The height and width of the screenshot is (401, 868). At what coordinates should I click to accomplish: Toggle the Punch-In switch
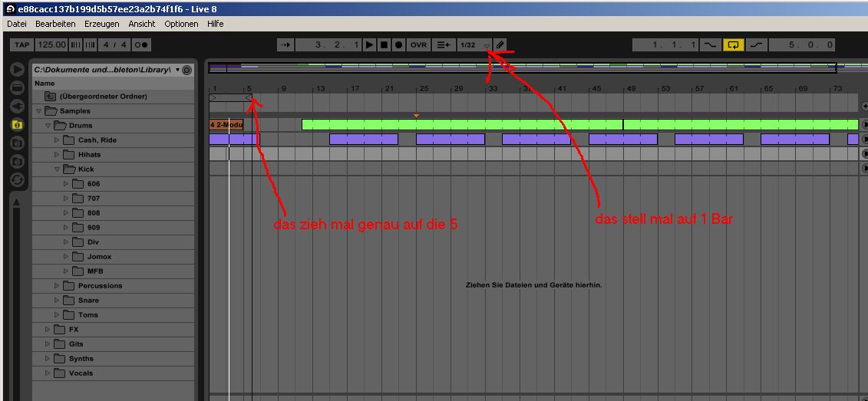click(x=709, y=44)
